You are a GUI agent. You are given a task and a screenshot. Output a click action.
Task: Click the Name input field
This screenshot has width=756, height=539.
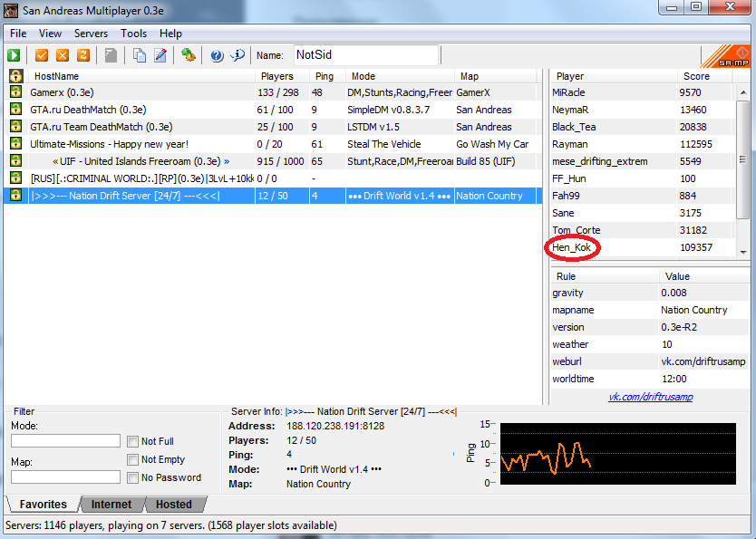(366, 55)
